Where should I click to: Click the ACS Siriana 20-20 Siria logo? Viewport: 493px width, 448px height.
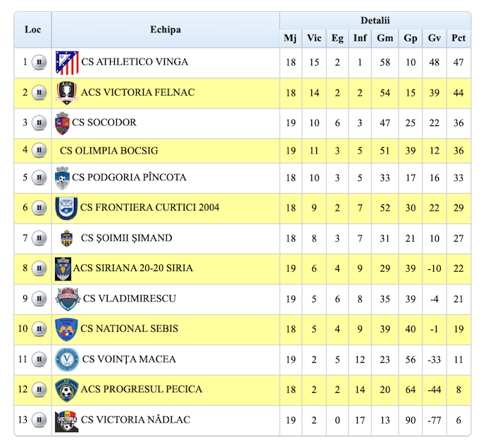click(x=63, y=268)
